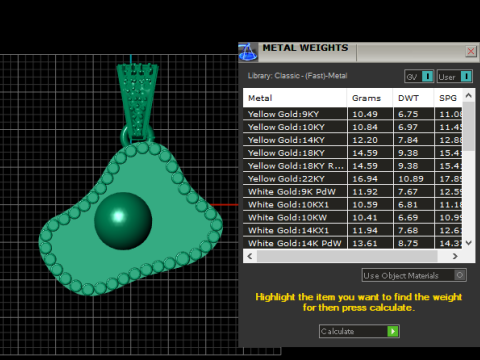Sort by the Metal column header
Image resolution: width=480 pixels, height=360 pixels.
pos(295,98)
